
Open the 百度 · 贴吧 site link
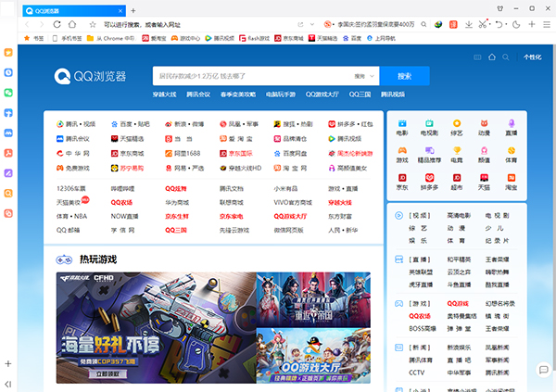coord(130,124)
